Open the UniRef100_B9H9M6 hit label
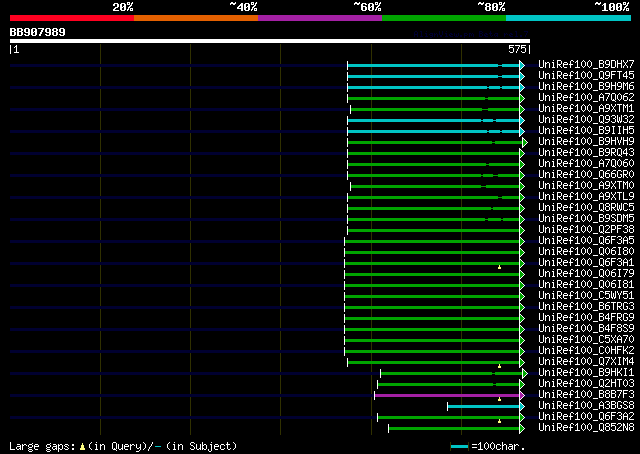Image resolution: width=640 pixels, height=454 pixels. pos(586,86)
